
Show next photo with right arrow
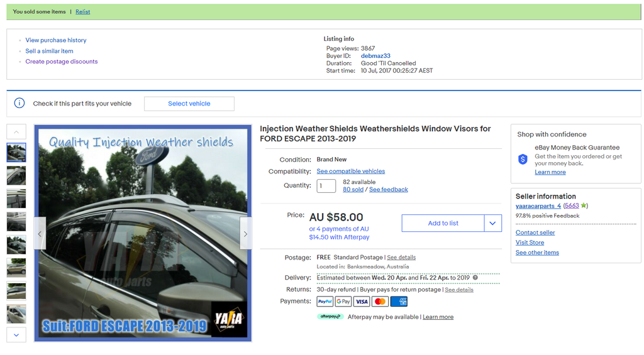(x=246, y=234)
